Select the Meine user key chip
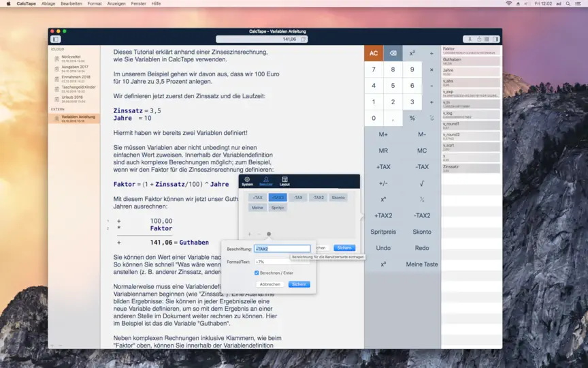Viewport: 588px width, 368px height. tap(257, 208)
